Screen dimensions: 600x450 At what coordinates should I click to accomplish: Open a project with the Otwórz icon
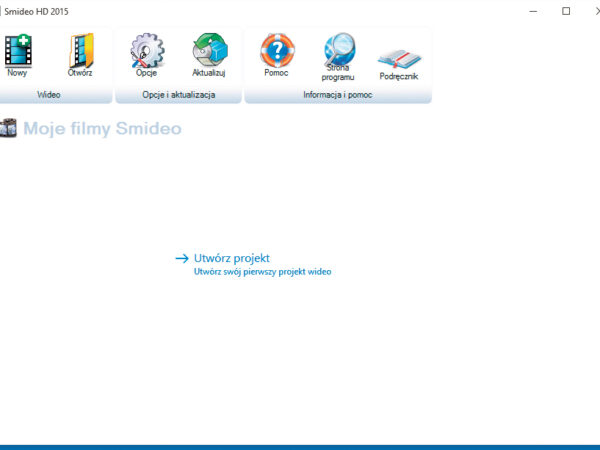click(x=80, y=52)
